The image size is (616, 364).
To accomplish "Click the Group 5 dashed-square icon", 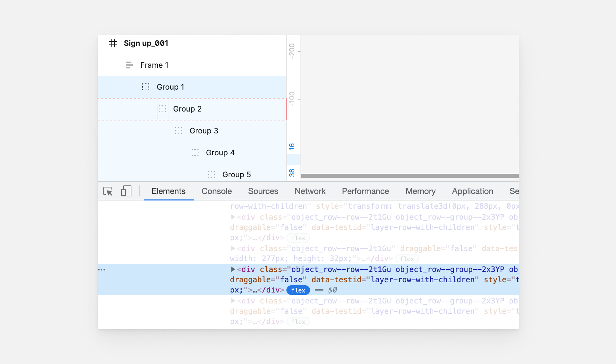I will click(x=211, y=174).
